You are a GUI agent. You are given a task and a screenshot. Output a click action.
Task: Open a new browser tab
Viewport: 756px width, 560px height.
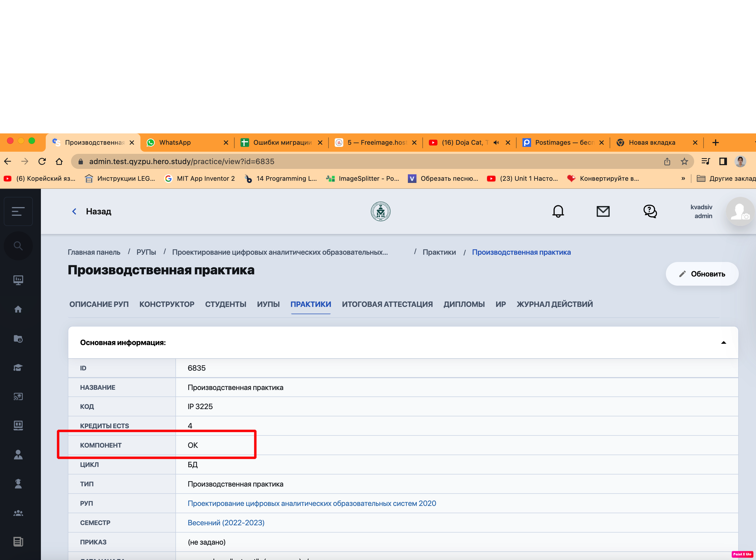716,142
